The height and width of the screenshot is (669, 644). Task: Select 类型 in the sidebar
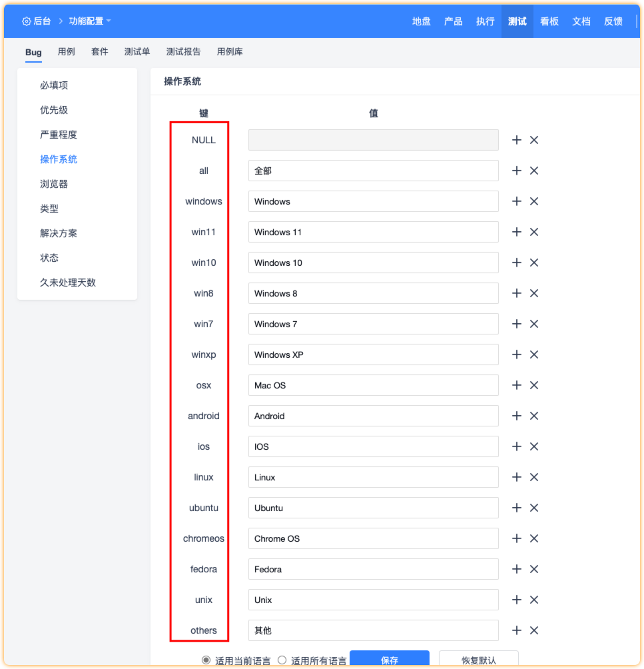pyautogui.click(x=49, y=209)
